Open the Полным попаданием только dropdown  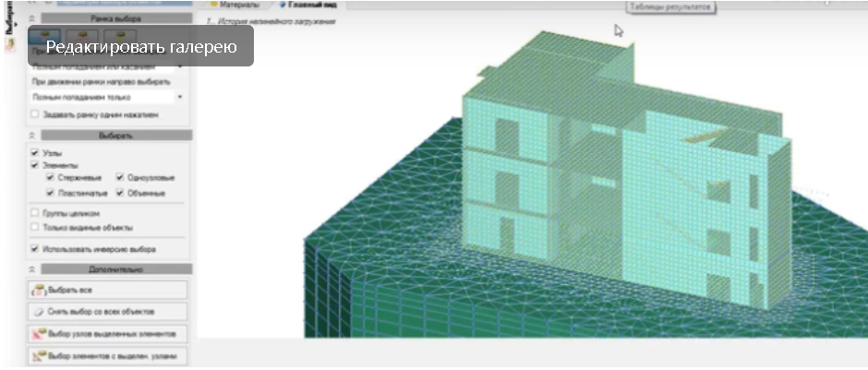point(108,97)
